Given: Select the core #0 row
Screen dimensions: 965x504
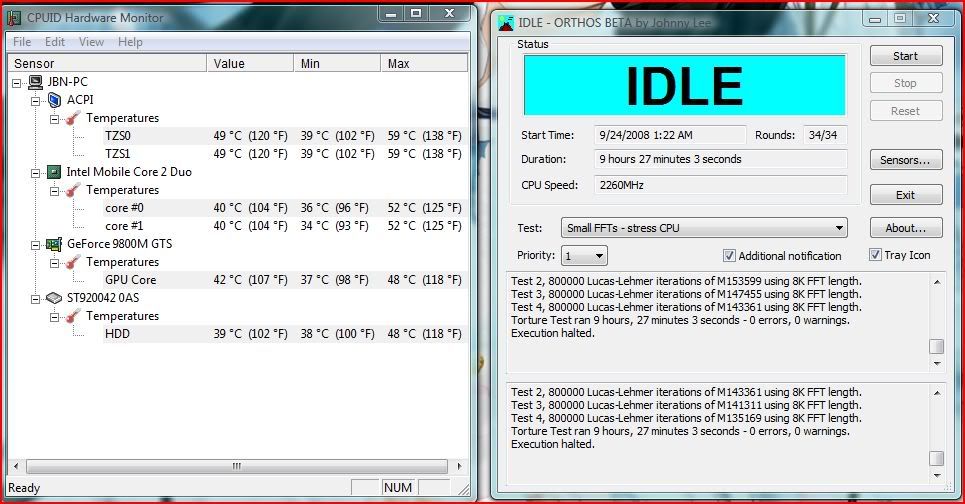Looking at the screenshot, I should [x=284, y=208].
